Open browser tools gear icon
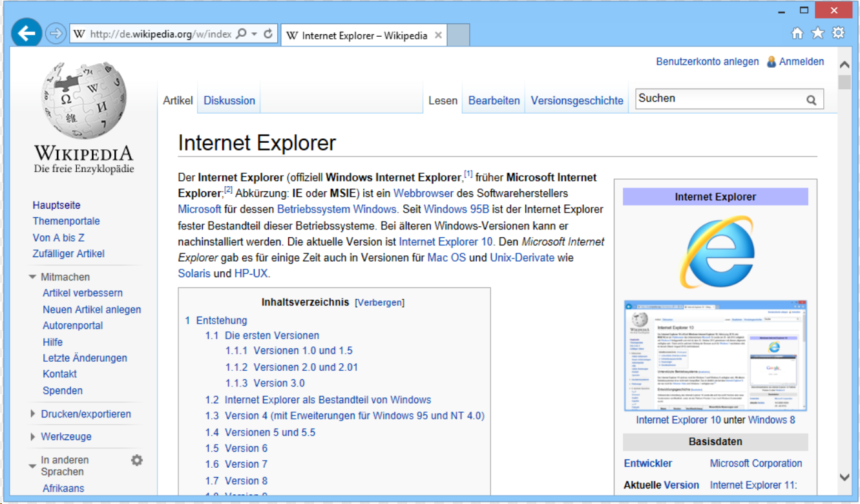The width and height of the screenshot is (860, 504). pos(838,33)
